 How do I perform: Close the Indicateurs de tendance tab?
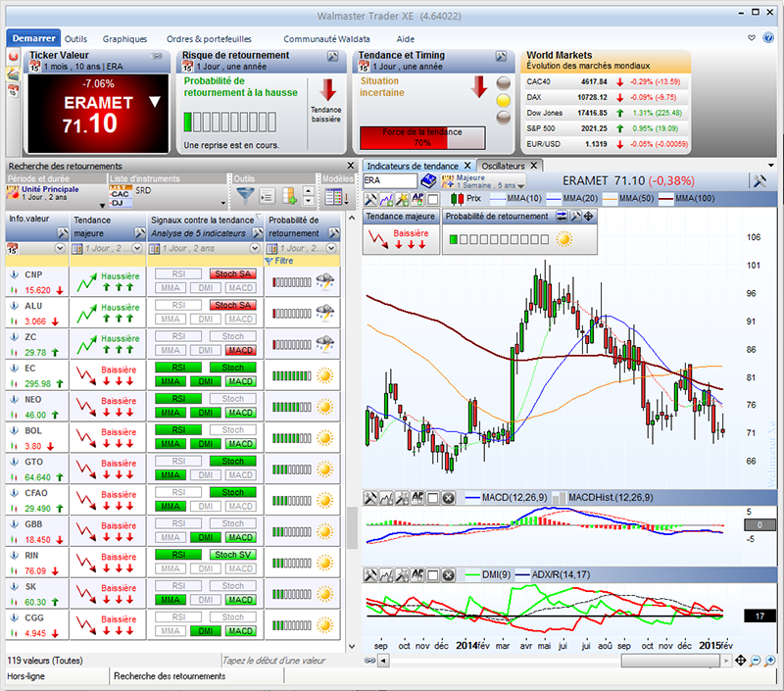(x=467, y=166)
